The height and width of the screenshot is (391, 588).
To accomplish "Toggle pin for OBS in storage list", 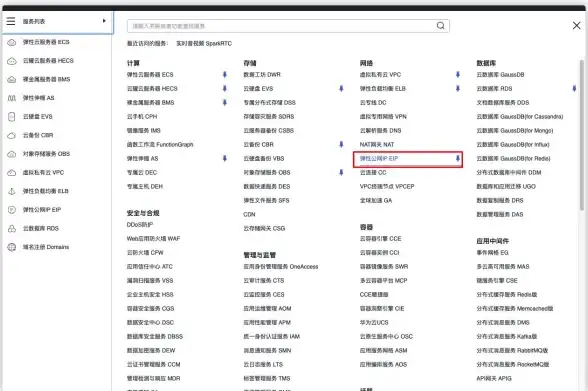I will click(341, 172).
